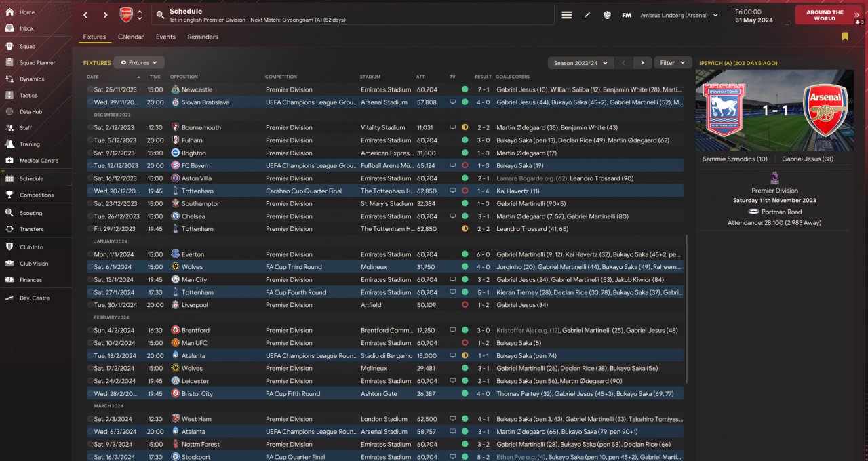This screenshot has width=868, height=461.
Task: Expand the Season 2023/24 dropdown
Action: point(580,63)
